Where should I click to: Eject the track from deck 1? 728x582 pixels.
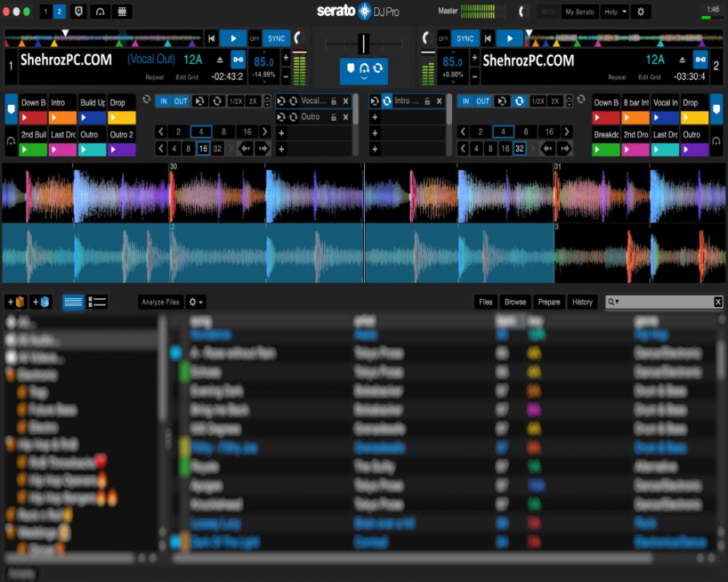point(220,60)
